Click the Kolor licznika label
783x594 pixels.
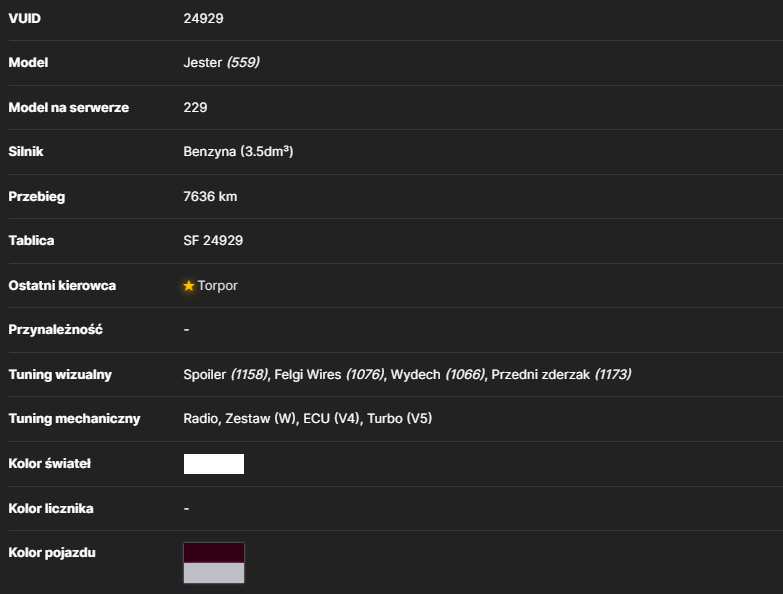pos(51,509)
